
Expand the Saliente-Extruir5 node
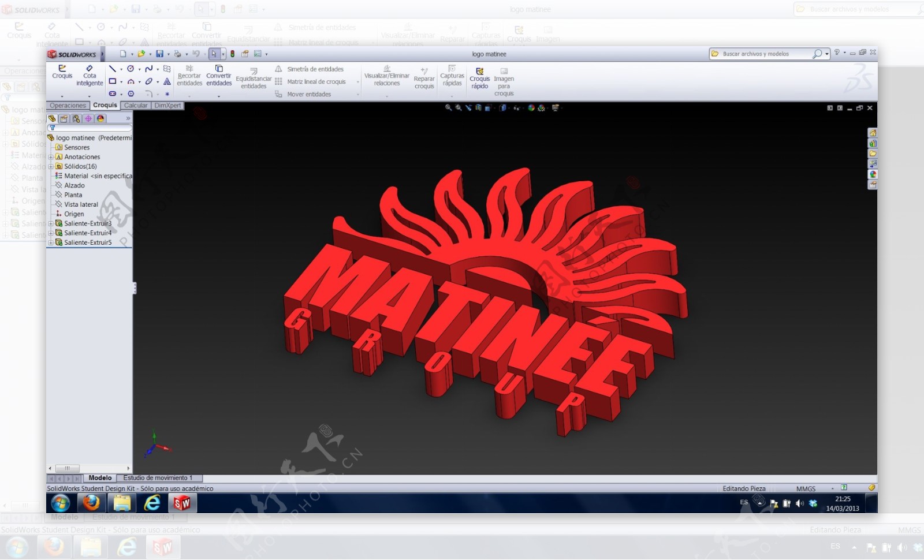51,242
